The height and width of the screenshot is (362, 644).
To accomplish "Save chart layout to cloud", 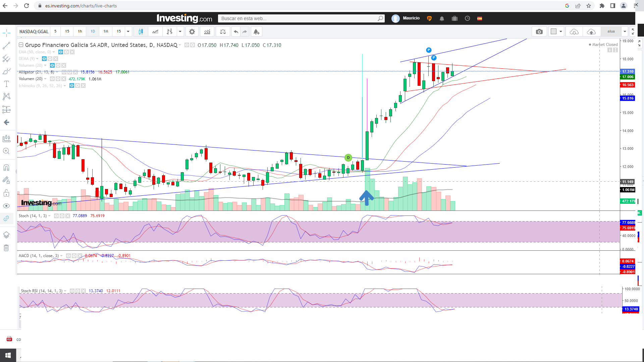I will (x=591, y=32).
